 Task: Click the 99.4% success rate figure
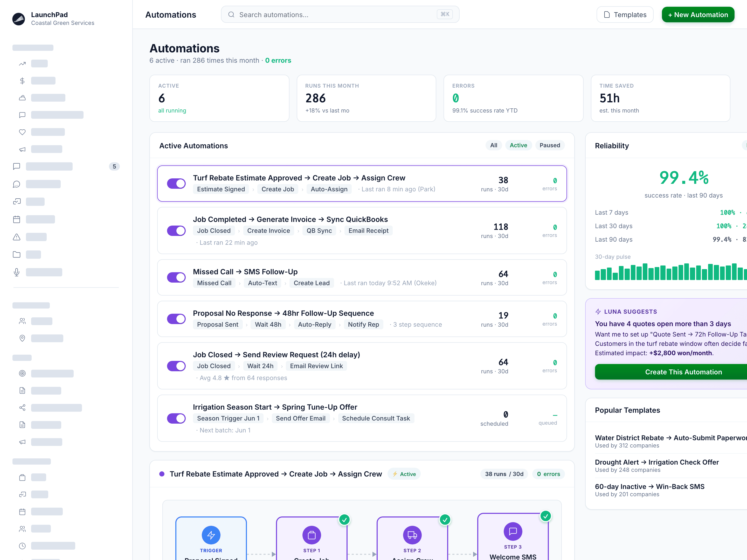[x=683, y=178]
